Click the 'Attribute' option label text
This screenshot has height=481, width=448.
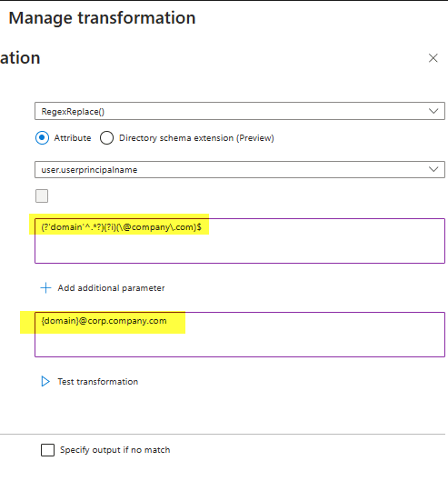coord(73,138)
